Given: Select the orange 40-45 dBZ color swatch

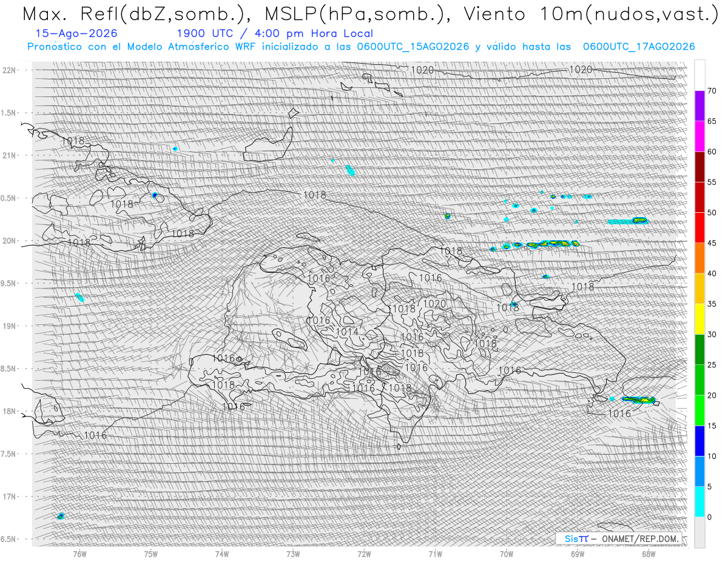Looking at the screenshot, I should tap(699, 258).
